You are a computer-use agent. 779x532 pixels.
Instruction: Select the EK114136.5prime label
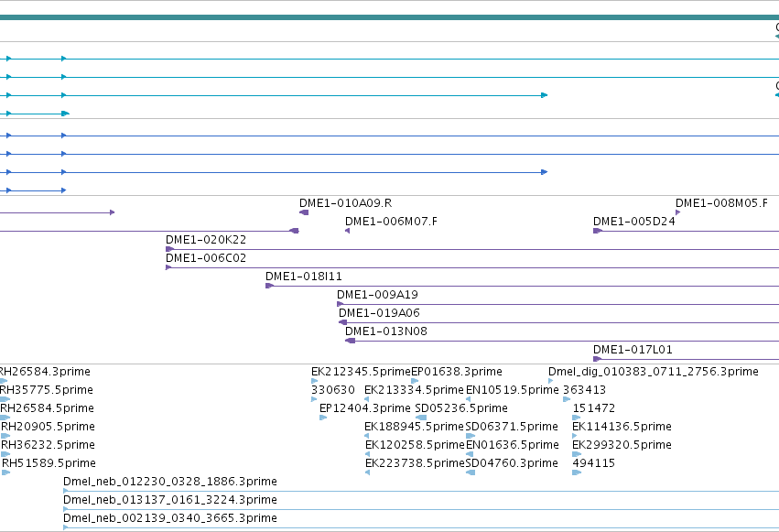[x=622, y=427]
